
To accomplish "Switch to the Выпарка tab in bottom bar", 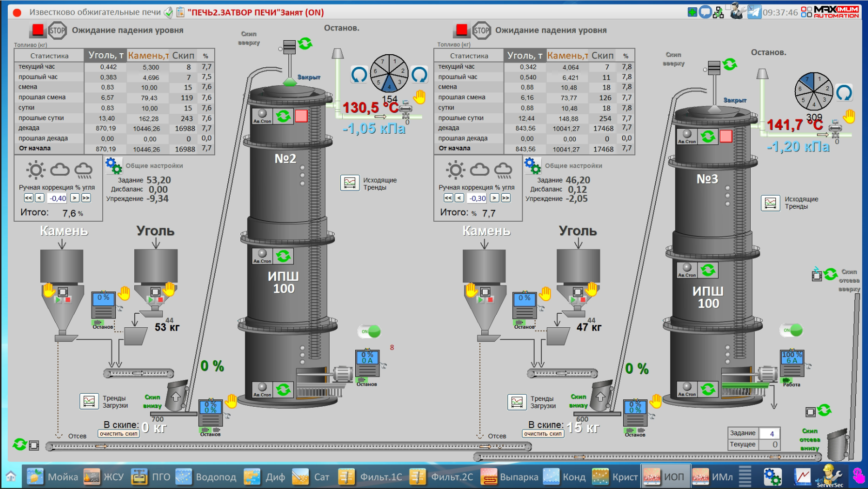I will point(509,477).
